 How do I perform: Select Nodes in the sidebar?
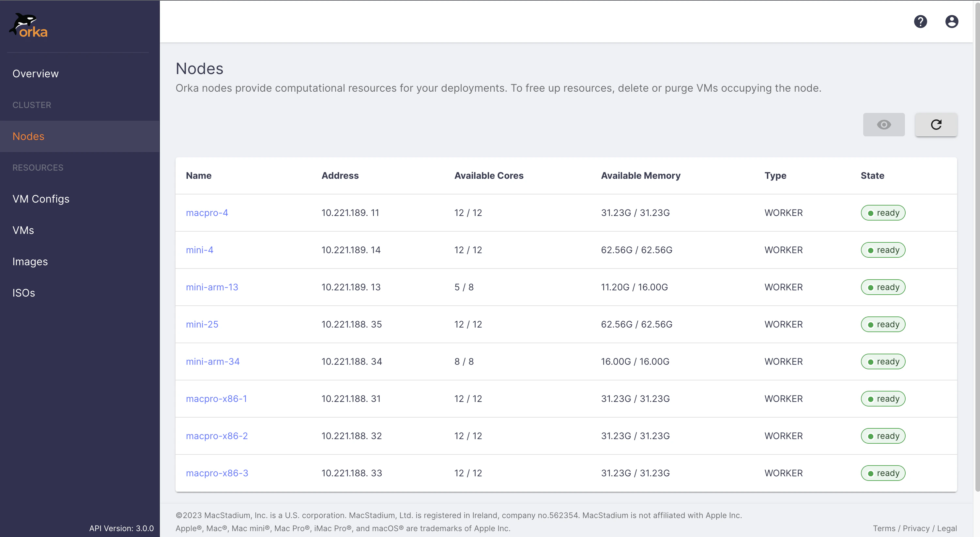tap(28, 136)
